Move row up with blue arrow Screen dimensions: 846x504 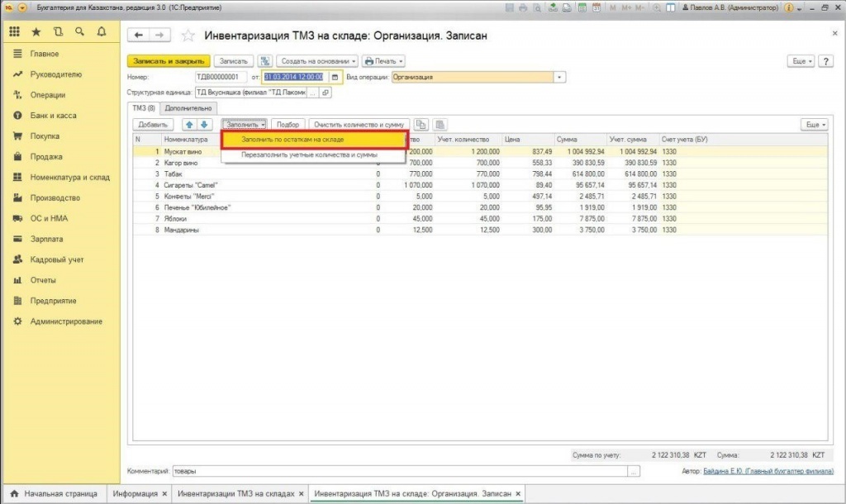189,125
